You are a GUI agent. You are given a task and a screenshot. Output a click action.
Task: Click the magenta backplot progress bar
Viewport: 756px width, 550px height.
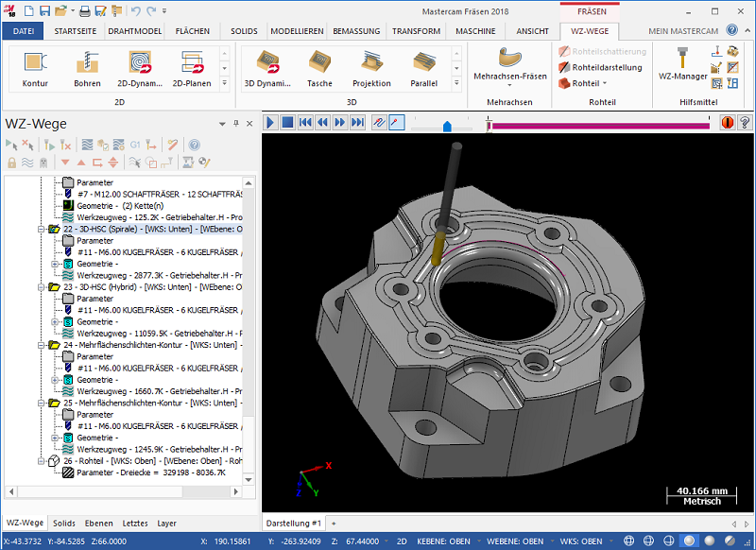click(600, 127)
